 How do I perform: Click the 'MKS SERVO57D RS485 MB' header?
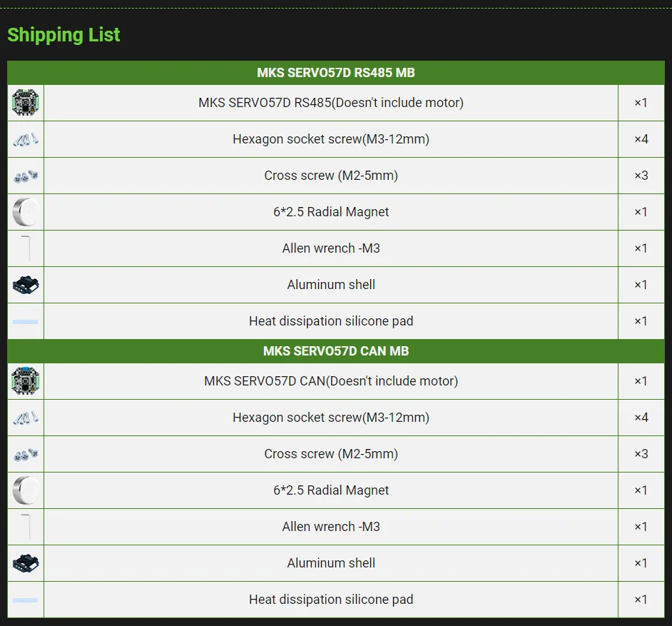(x=335, y=73)
